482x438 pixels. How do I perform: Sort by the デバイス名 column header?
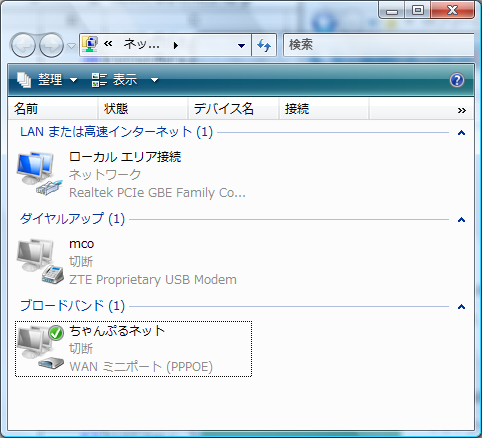point(233,109)
